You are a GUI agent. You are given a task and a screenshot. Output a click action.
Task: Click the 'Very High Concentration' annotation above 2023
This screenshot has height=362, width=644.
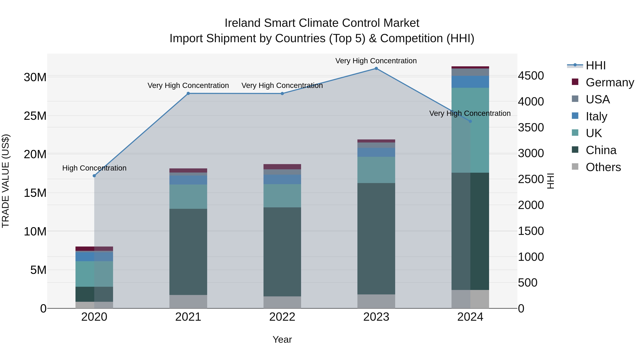pyautogui.click(x=376, y=61)
